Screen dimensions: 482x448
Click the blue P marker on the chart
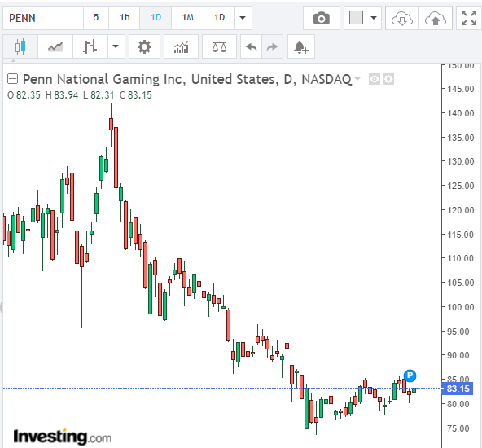410,376
